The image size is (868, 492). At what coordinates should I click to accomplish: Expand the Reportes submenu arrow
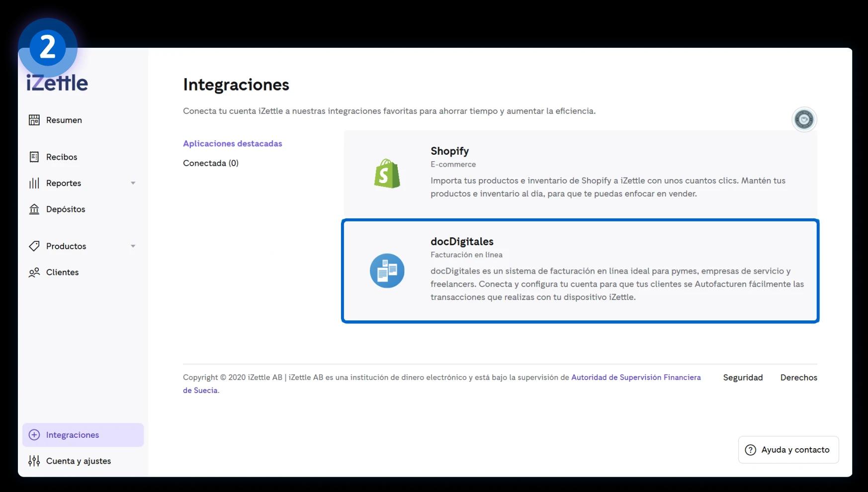tap(133, 183)
